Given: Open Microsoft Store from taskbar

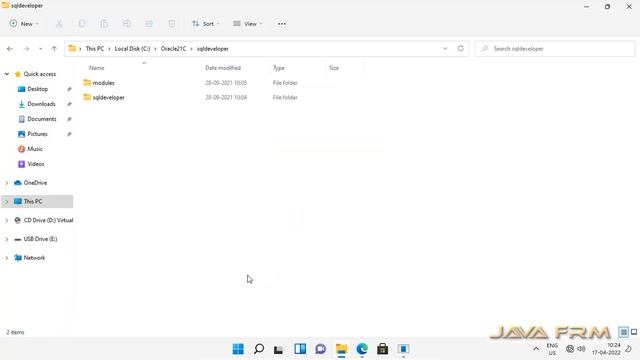Looking at the screenshot, I should tap(383, 349).
